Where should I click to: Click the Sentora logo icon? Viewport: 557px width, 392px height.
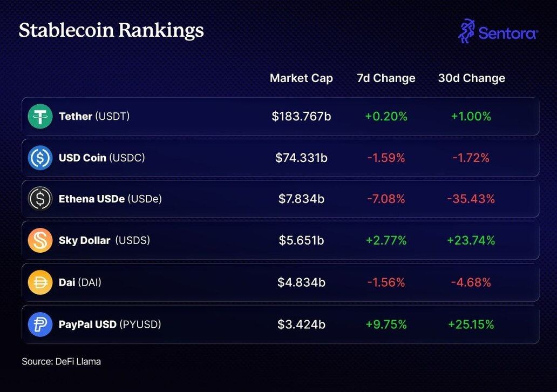tap(466, 31)
